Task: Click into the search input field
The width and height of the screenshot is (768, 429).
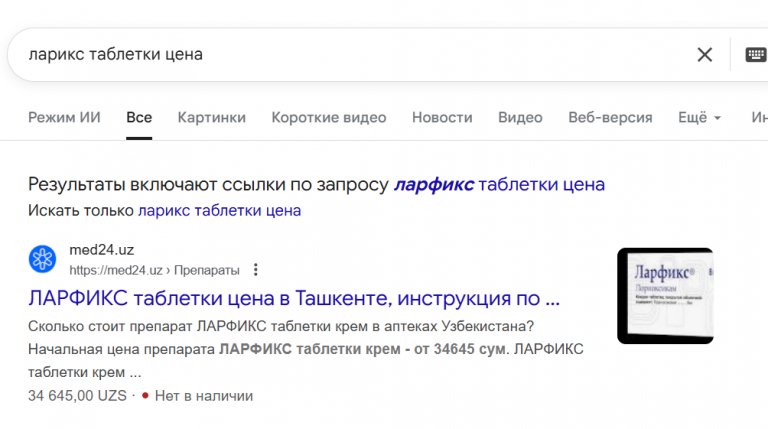Action: tap(350, 55)
